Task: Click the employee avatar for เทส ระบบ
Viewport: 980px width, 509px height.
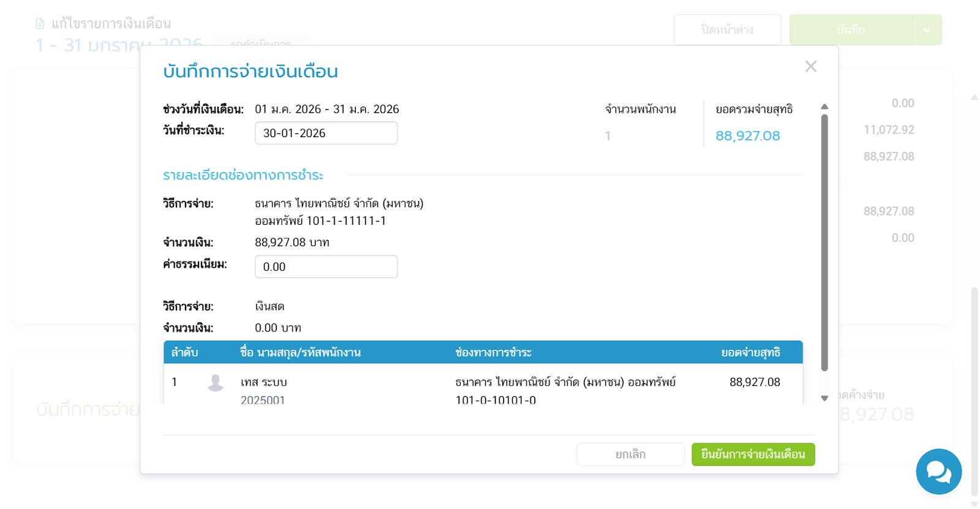Action: coord(216,383)
